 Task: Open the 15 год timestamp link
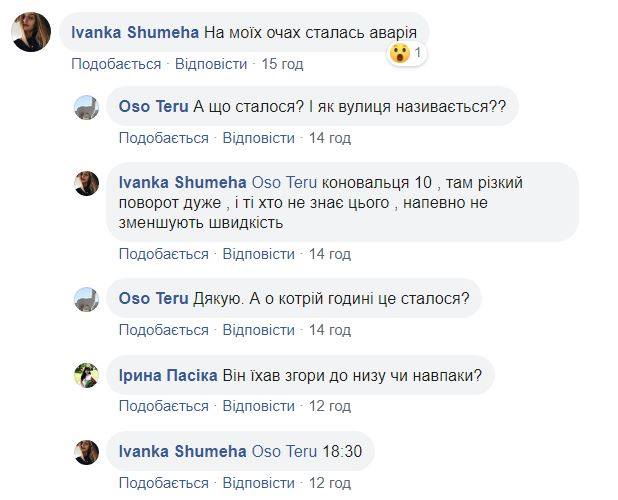point(283,64)
